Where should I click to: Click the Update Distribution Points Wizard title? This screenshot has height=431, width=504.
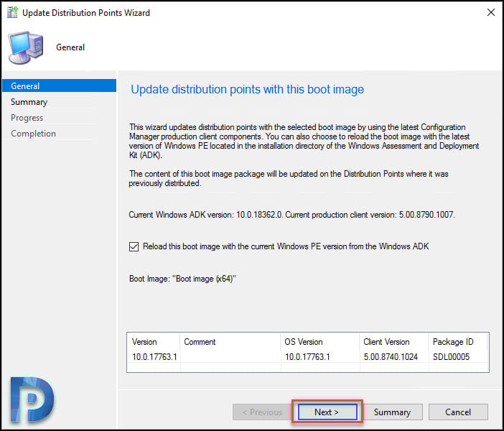86,12
